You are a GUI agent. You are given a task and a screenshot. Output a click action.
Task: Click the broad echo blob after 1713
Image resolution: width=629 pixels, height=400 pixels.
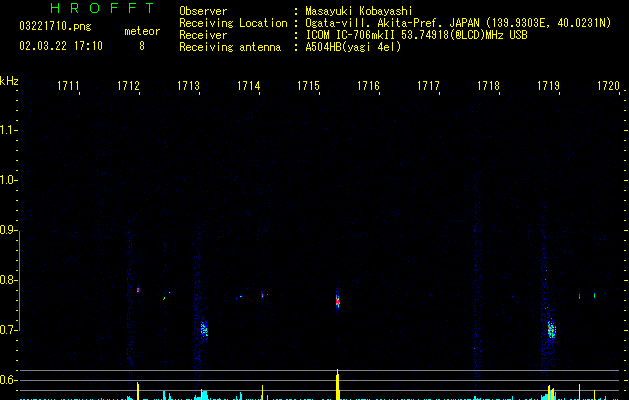[204, 330]
